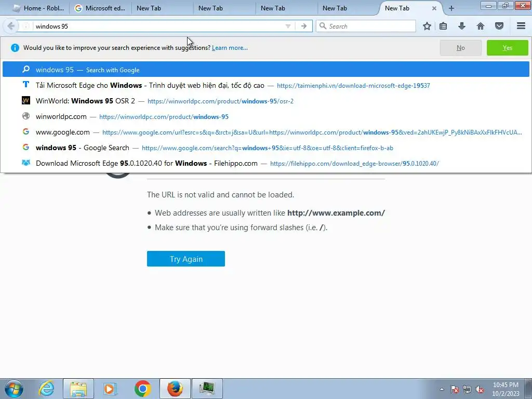
Task: Click the site identity info icon in address bar
Action: pos(26,26)
